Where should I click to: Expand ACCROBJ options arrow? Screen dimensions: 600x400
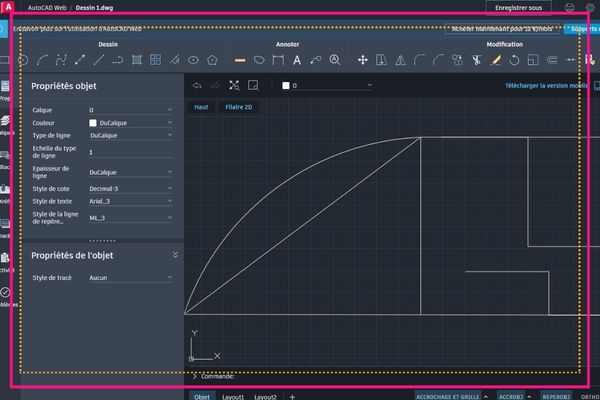[x=529, y=397]
